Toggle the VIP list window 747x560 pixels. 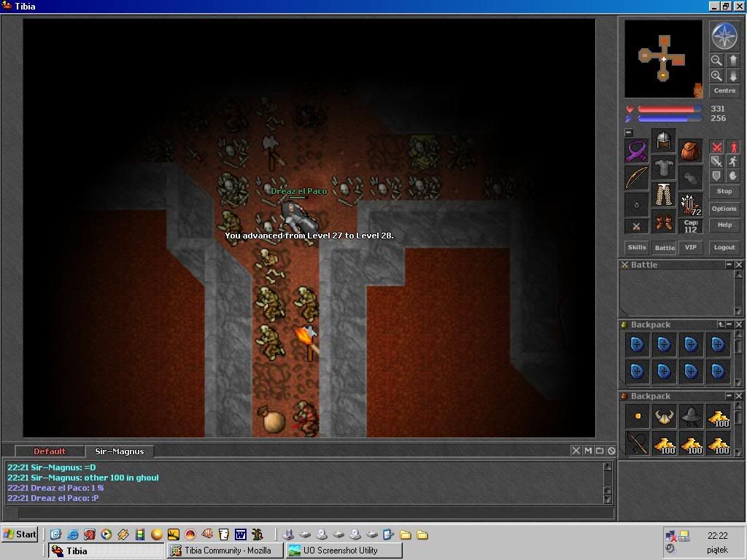tap(690, 248)
